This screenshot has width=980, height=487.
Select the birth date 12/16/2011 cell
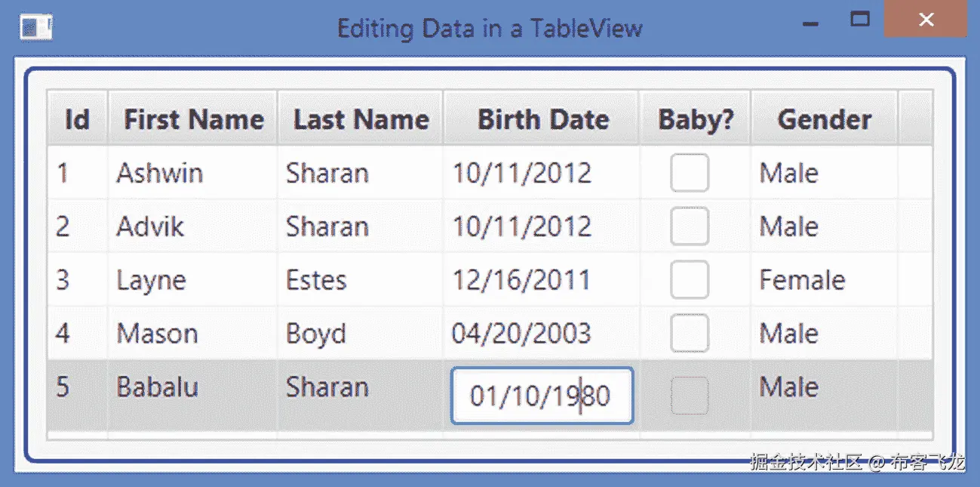521,280
